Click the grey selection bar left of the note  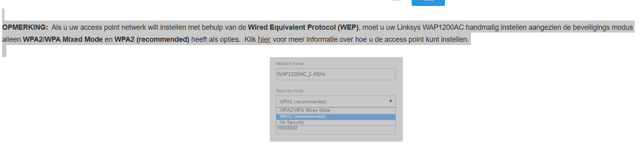(x=4, y=33)
